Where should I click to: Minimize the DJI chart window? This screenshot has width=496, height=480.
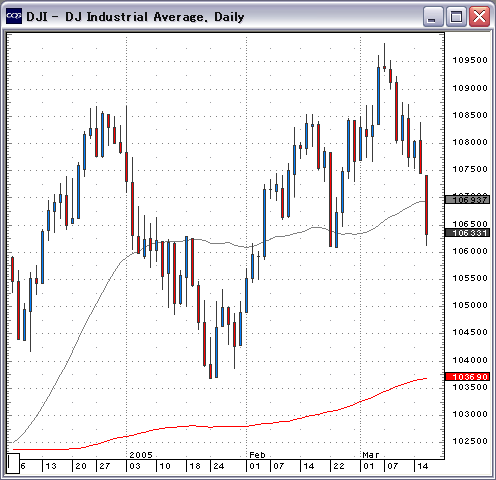[x=433, y=16]
